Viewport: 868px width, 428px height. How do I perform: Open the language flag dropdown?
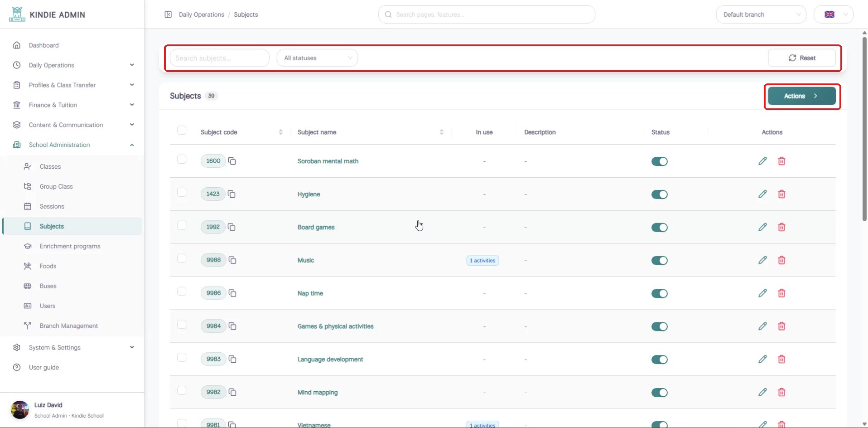coord(834,15)
